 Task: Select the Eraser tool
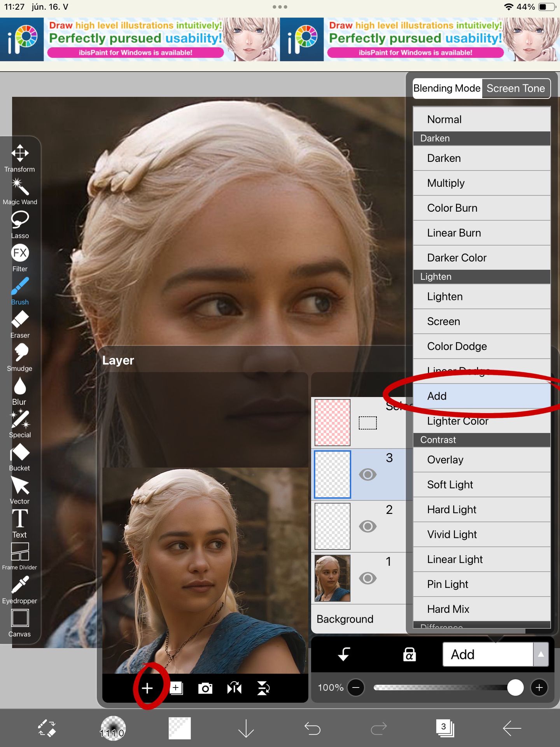tap(20, 324)
